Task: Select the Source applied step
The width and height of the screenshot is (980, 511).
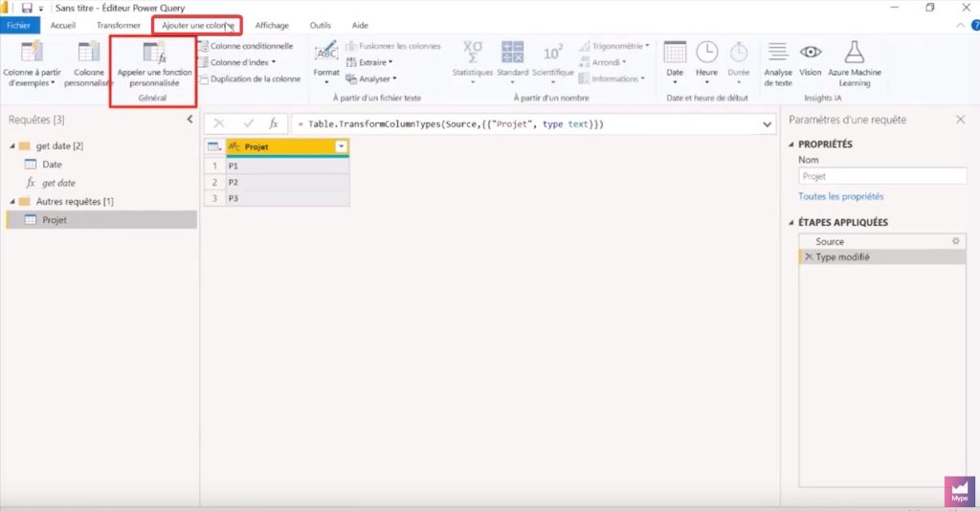Action: (881, 241)
